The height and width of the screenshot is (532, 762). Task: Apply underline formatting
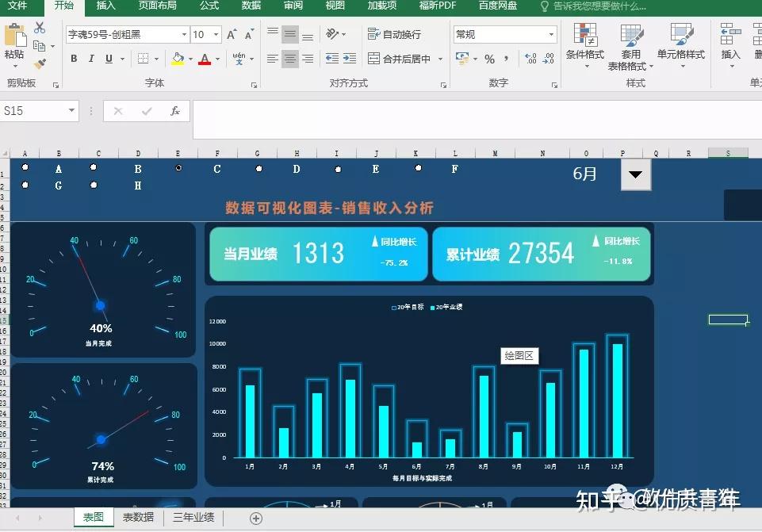[x=109, y=59]
